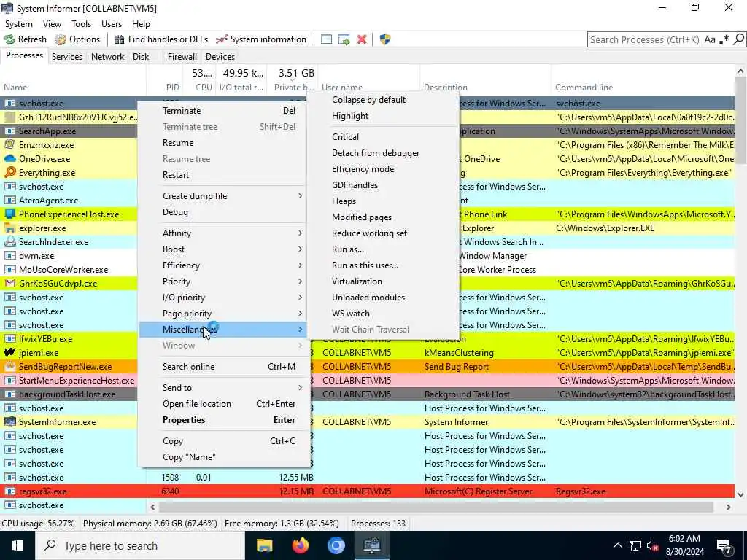Toggle Highlight in Miscellaneous submenu
This screenshot has width=747, height=560.
click(x=384, y=116)
